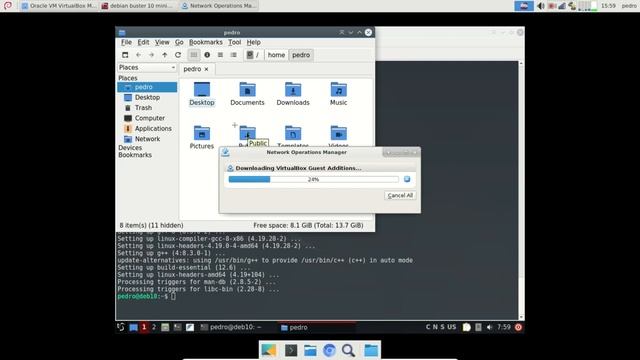The height and width of the screenshot is (360, 640).
Task: Open the terminal launcher in the bottom dock
Action: pyautogui.click(x=291, y=350)
